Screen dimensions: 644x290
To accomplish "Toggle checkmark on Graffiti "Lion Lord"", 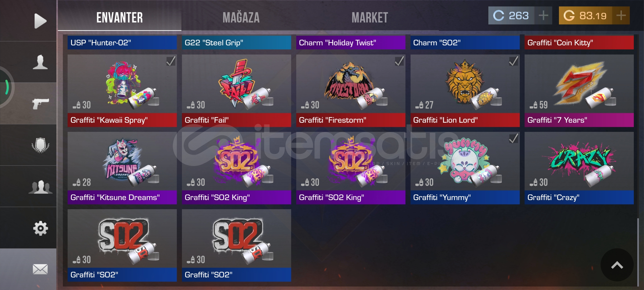I will point(514,61).
